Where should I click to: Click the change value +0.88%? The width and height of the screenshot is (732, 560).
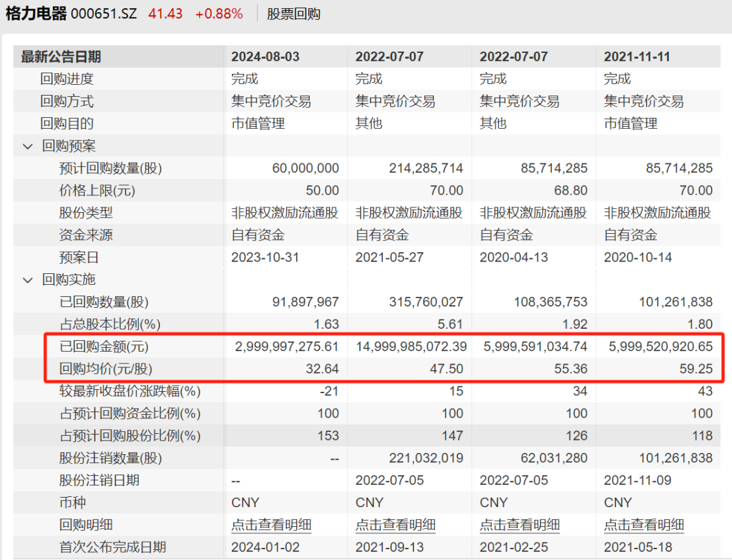[219, 14]
